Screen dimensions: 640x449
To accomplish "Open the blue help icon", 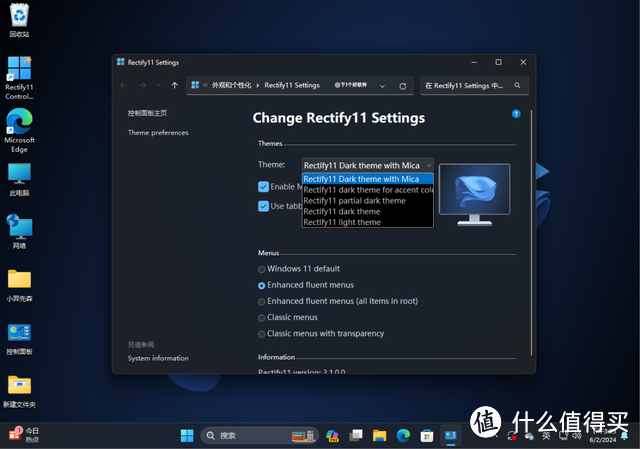I will 516,114.
